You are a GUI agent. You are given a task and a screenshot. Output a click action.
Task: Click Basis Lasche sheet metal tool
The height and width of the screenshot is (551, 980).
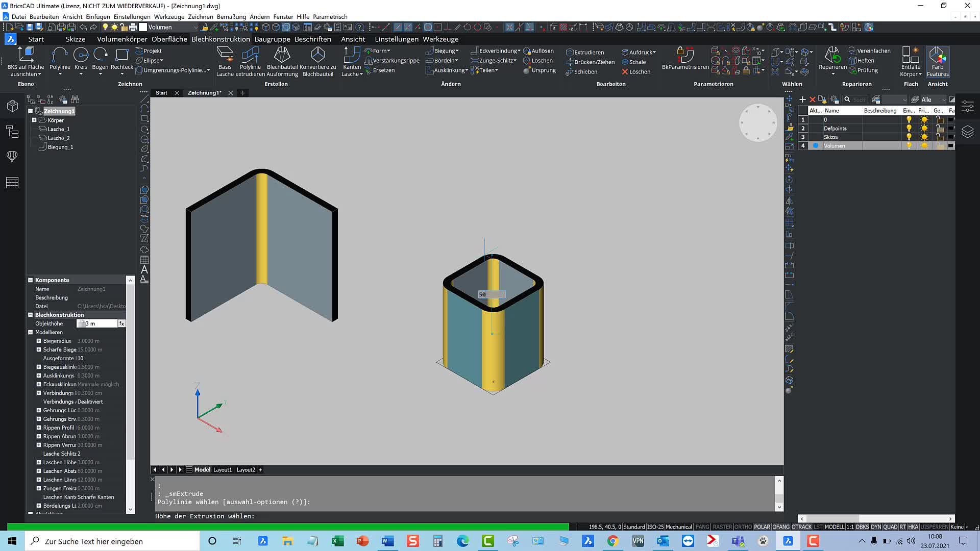click(225, 61)
